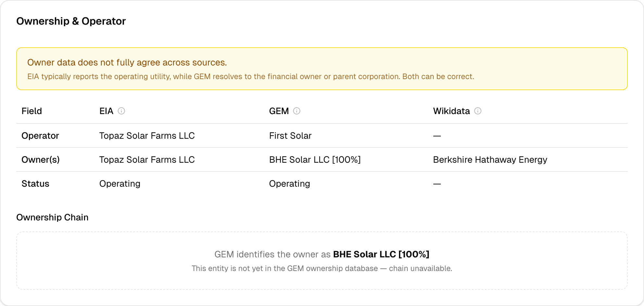Switch to the GEM column header
The image size is (644, 306).
pos(279,111)
